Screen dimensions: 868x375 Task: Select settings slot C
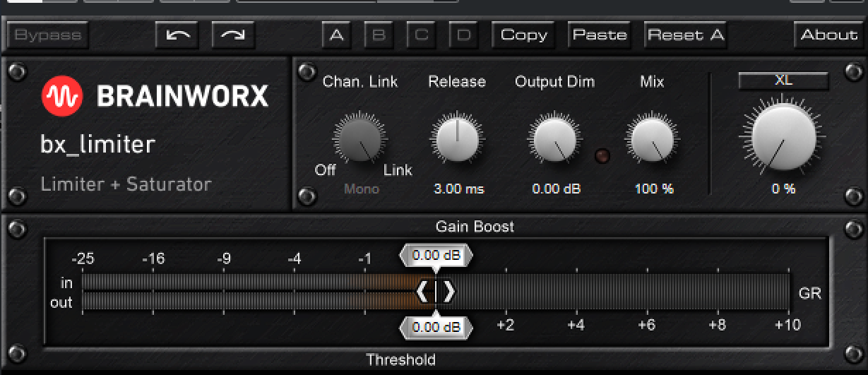click(x=422, y=35)
